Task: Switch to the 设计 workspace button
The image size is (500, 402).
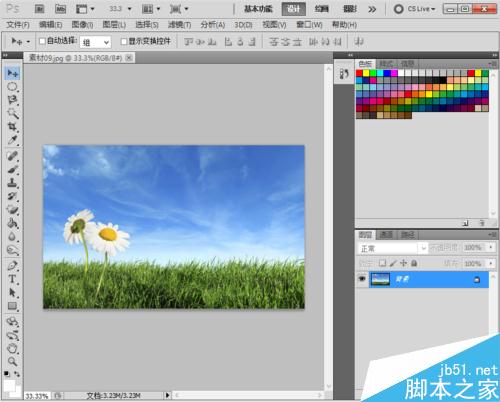Action: tap(294, 9)
